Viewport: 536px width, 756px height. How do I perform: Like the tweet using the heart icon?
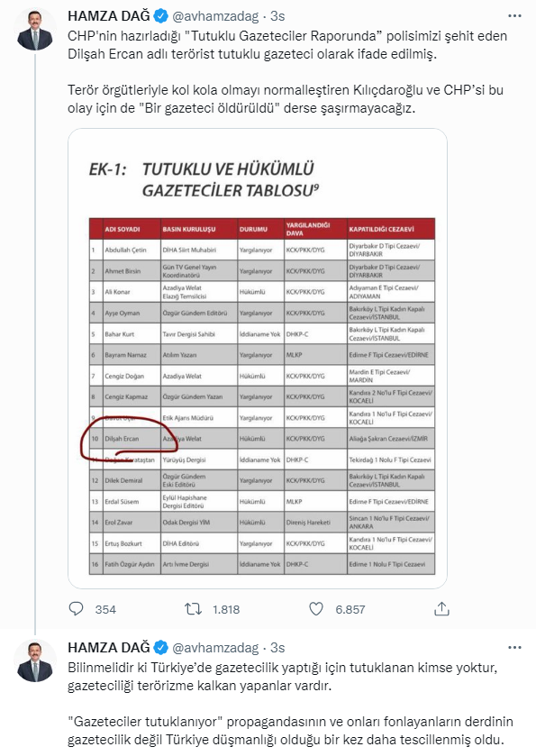click(319, 609)
